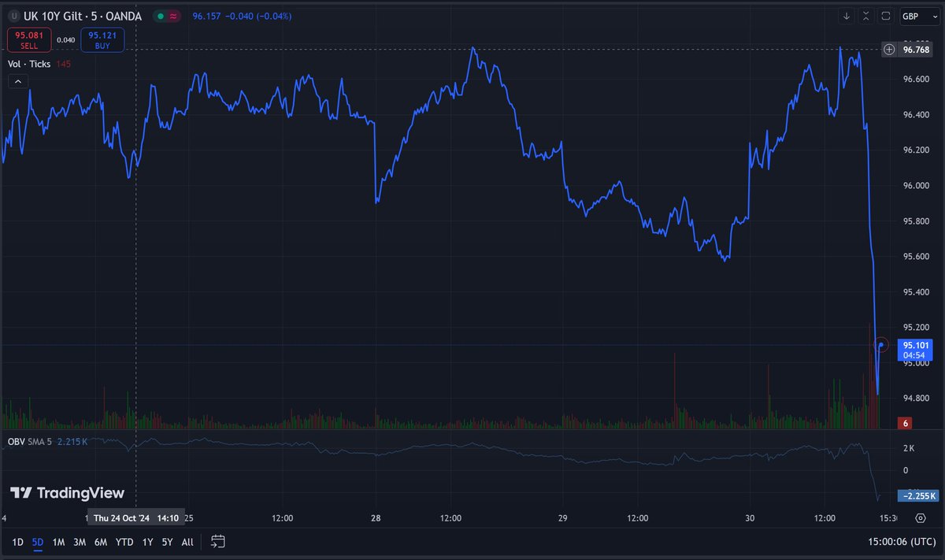Select the YTD time range
This screenshot has width=945, height=560.
point(124,542)
